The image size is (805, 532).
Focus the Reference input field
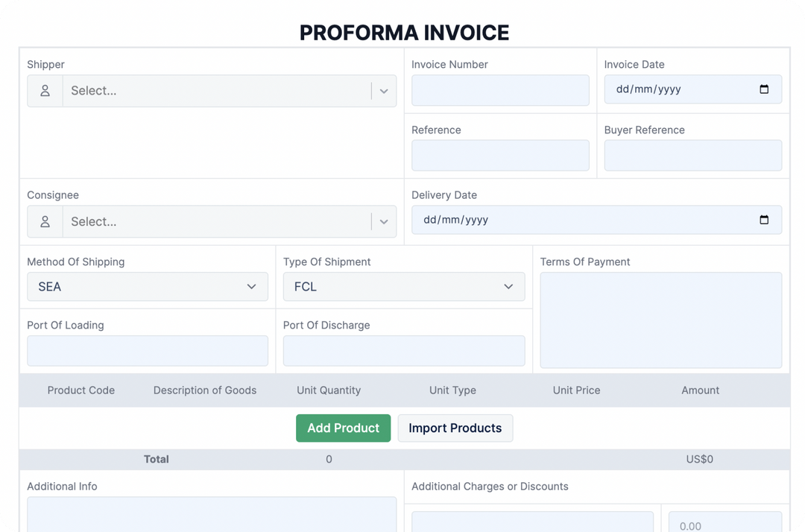499,155
